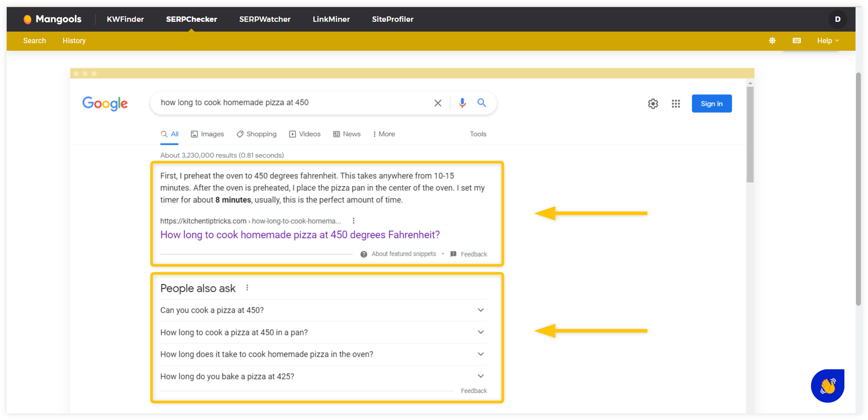
Task: Open the featured snippet title link
Action: (x=300, y=235)
